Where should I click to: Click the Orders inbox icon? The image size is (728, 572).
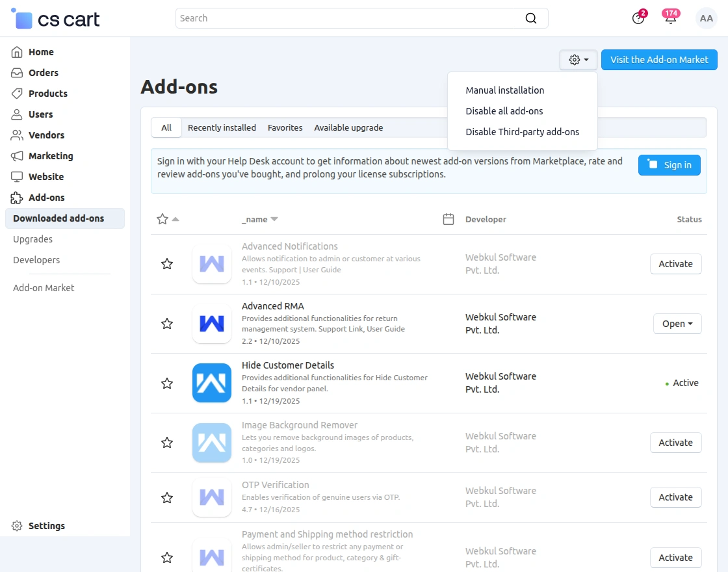(17, 73)
